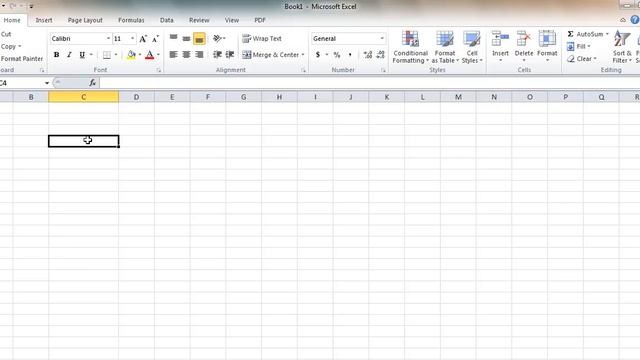Image resolution: width=640 pixels, height=360 pixels.
Task: Click in the formula bar
Action: (x=369, y=83)
